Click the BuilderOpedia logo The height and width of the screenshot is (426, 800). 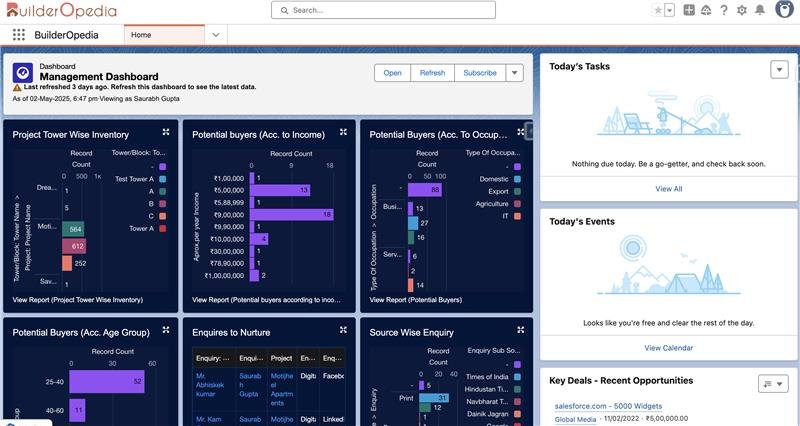[x=61, y=10]
